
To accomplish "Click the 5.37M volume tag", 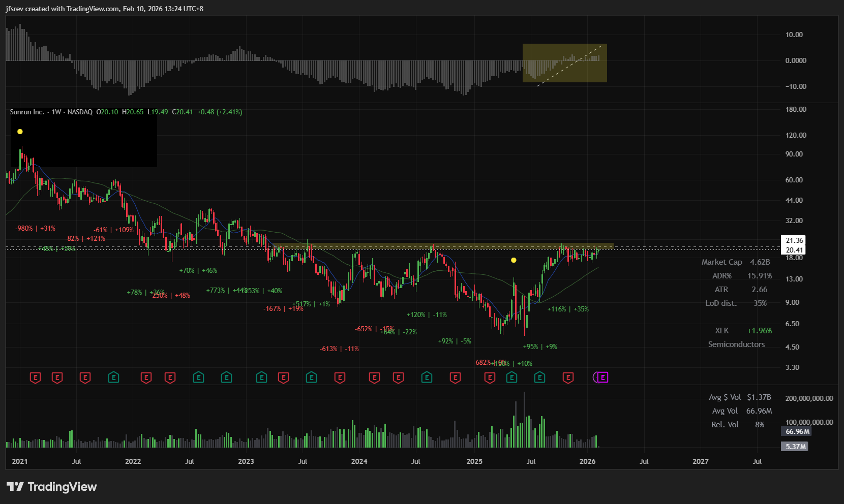I will (x=795, y=447).
